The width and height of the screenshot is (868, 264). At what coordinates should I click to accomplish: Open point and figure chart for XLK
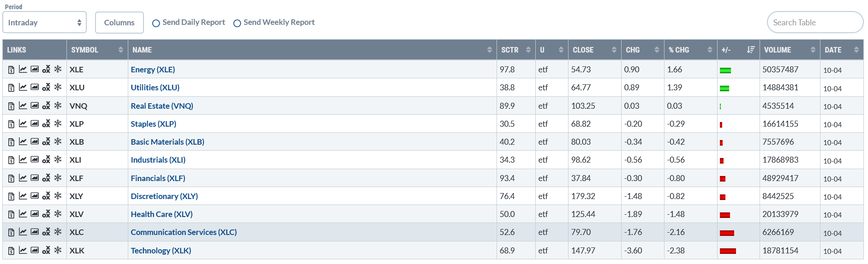(x=46, y=251)
